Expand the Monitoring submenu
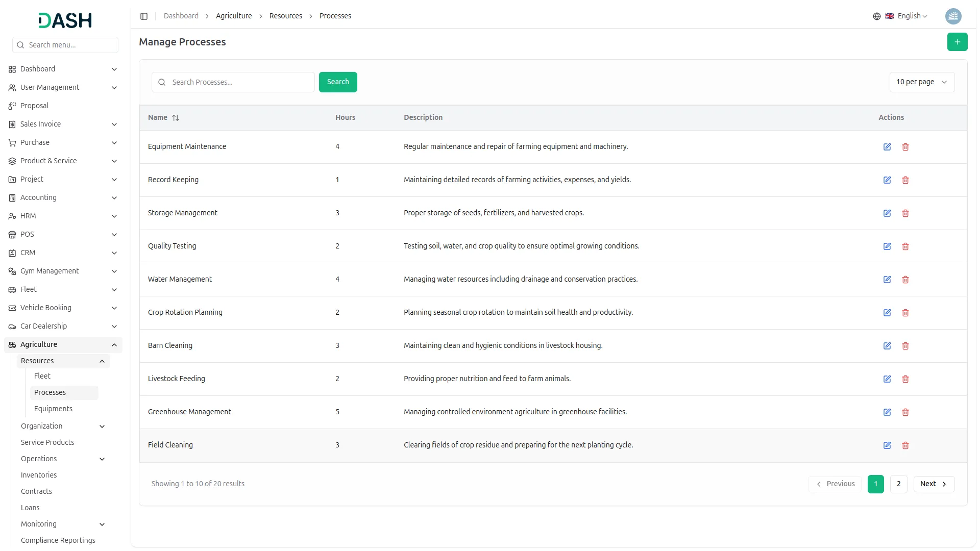 click(x=63, y=524)
